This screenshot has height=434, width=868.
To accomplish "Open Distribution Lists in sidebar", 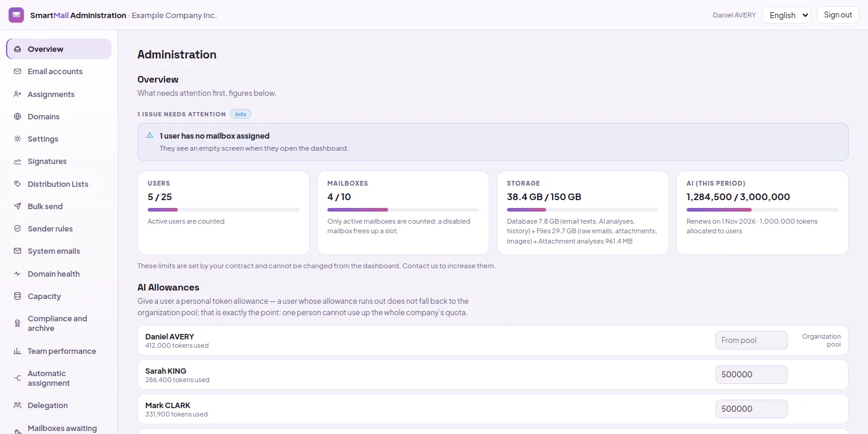I will pos(59,184).
